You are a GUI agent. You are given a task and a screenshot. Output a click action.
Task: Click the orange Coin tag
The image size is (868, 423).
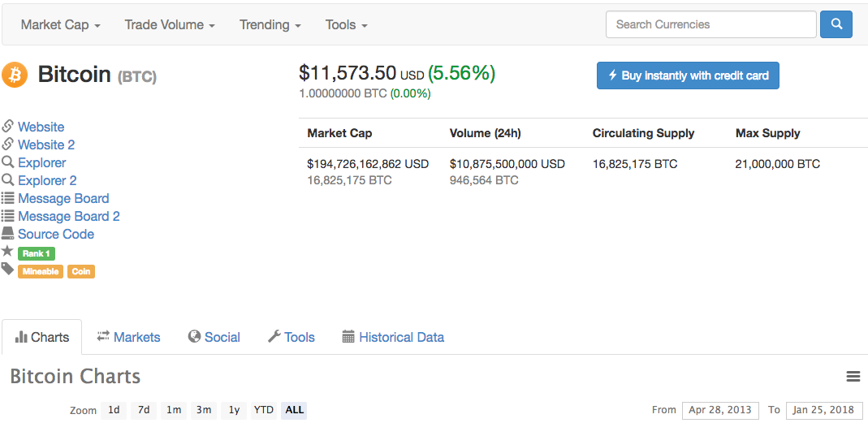81,272
